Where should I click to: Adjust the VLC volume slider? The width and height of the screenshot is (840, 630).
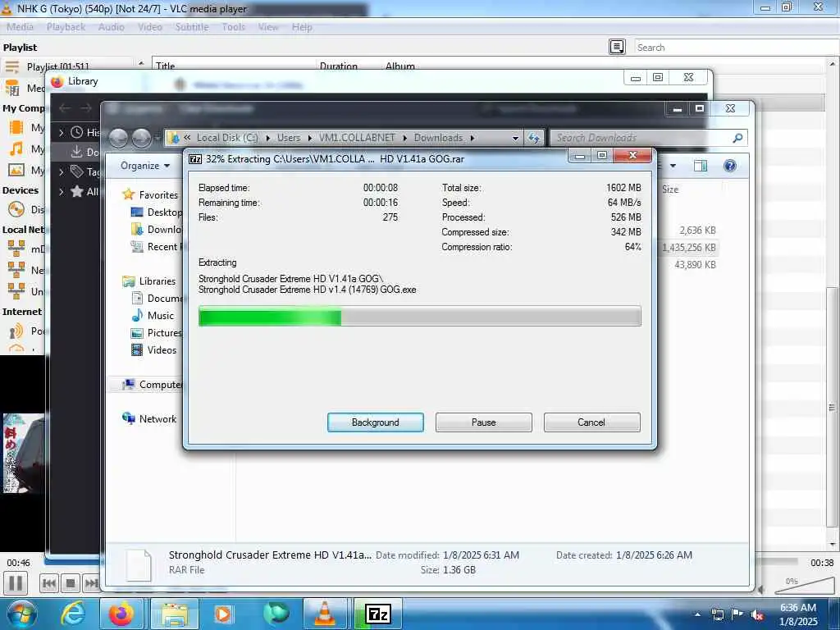pyautogui.click(x=805, y=585)
